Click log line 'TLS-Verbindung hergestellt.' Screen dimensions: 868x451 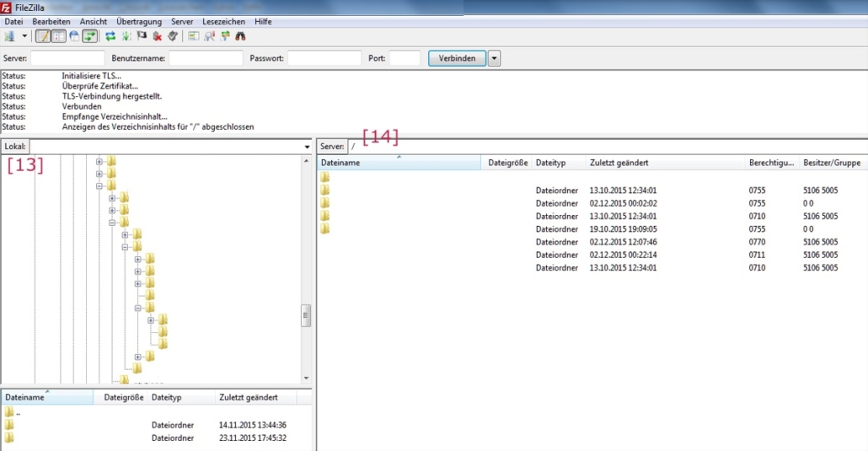[112, 96]
